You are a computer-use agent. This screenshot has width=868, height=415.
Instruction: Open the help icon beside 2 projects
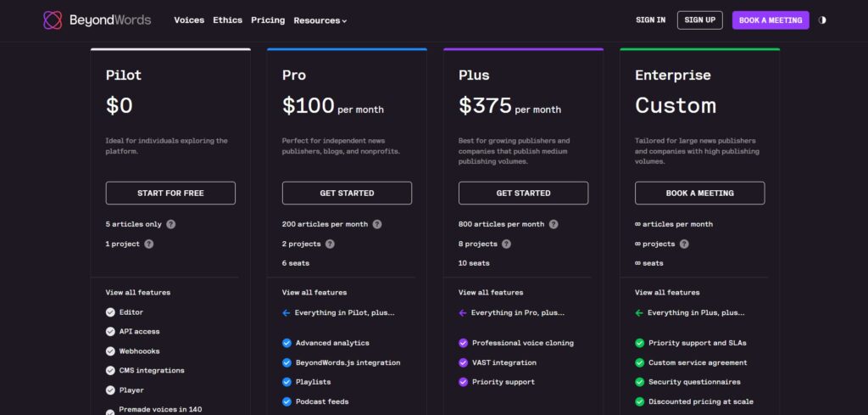pyautogui.click(x=330, y=244)
